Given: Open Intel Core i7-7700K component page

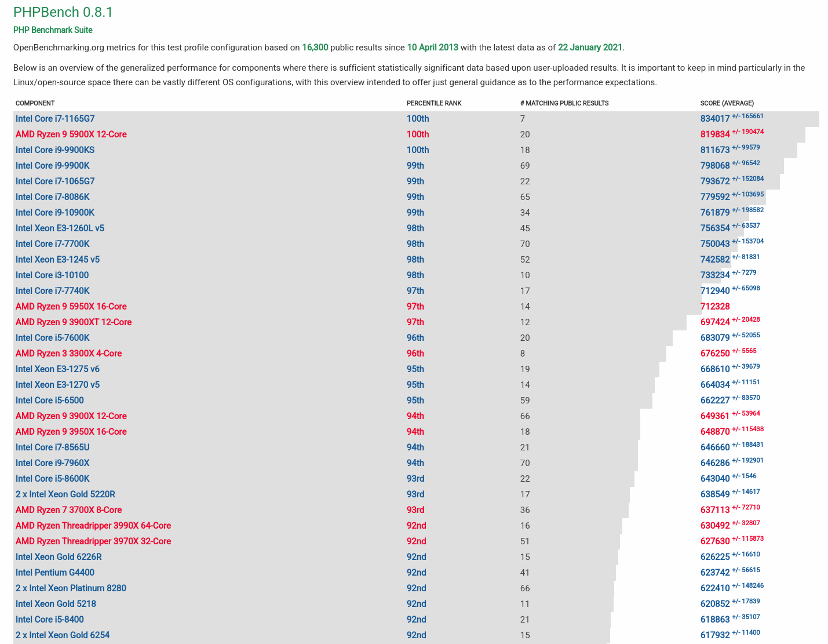Looking at the screenshot, I should coord(53,244).
